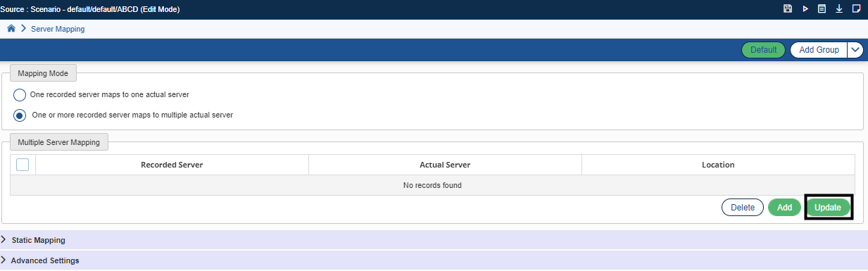The height and width of the screenshot is (271, 868).
Task: Click the Actual Server column header
Action: click(445, 165)
